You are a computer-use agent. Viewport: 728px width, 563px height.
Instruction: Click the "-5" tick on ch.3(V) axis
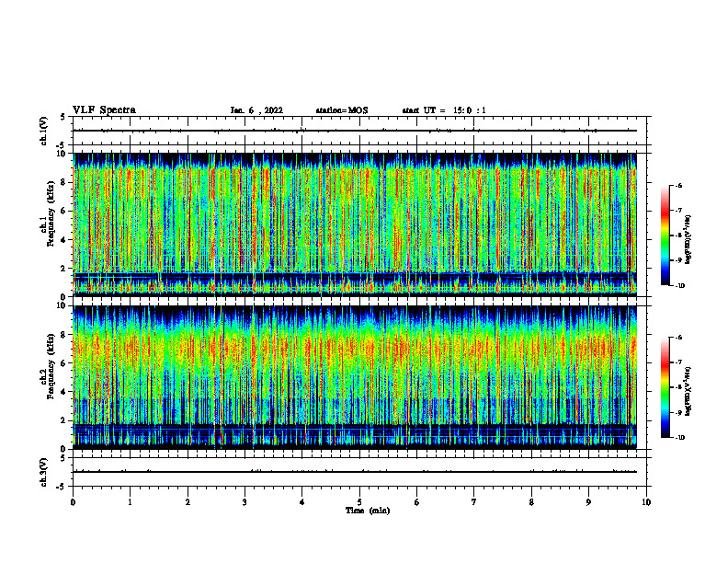click(x=62, y=487)
